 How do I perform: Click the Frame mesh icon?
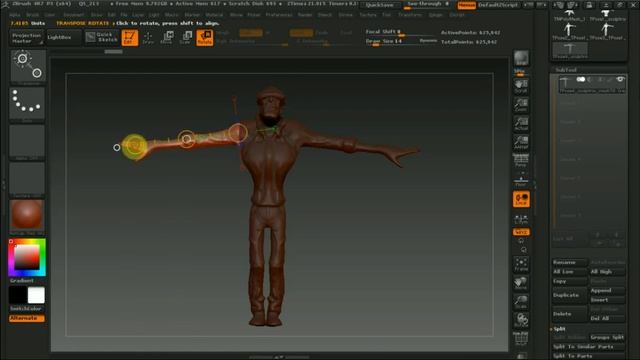521,264
